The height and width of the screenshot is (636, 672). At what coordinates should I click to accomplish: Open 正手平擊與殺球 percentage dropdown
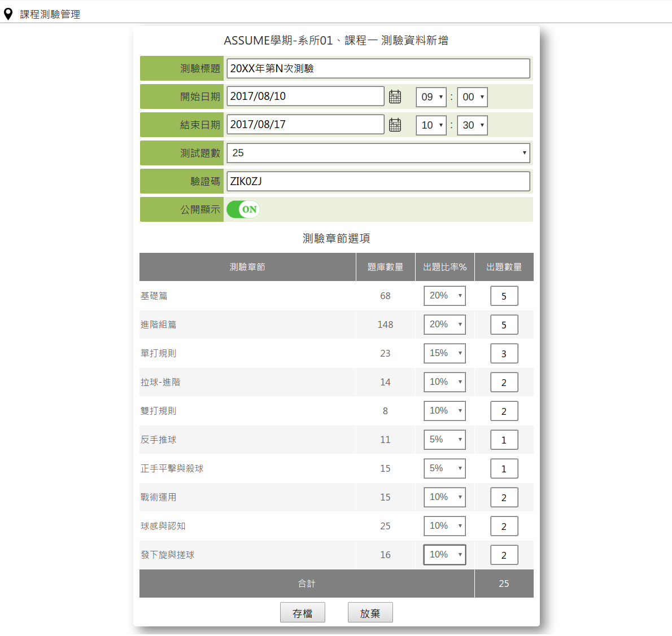click(x=444, y=468)
